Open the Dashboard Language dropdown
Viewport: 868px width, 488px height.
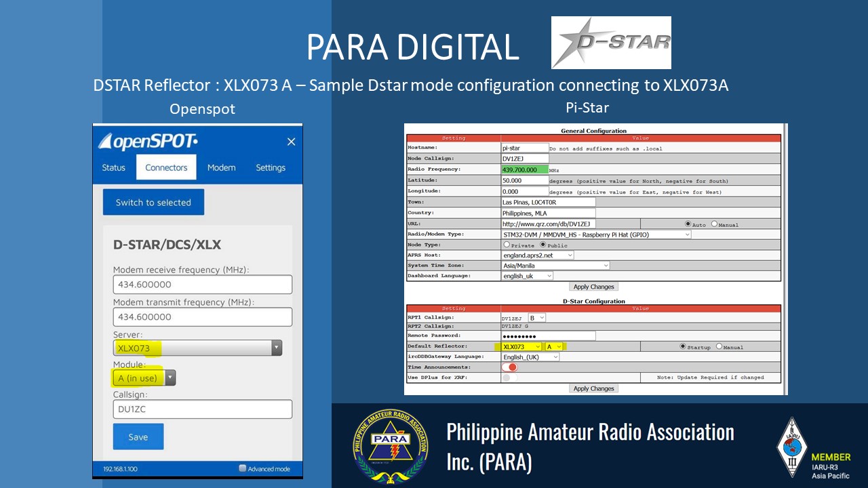527,276
